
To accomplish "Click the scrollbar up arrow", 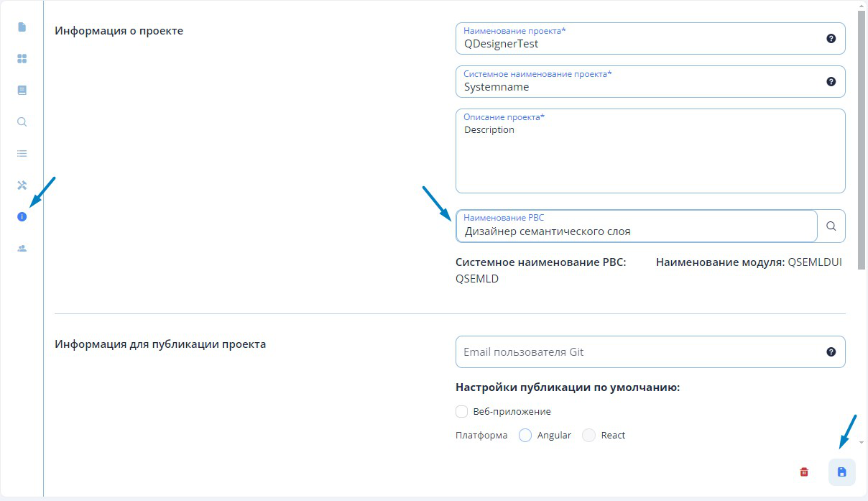I will 861,5.
